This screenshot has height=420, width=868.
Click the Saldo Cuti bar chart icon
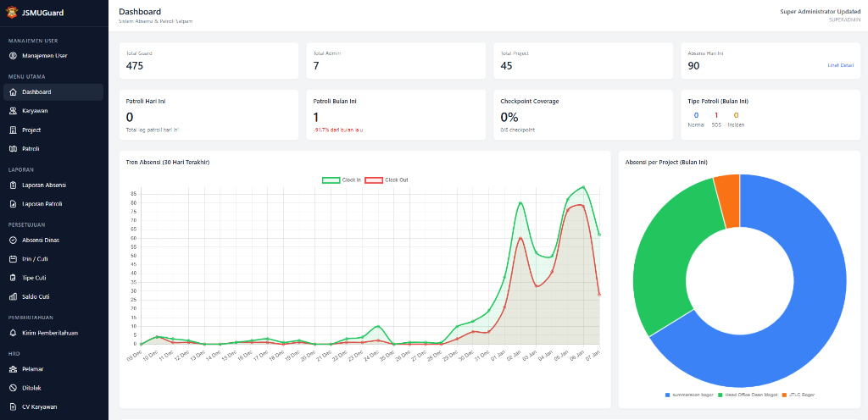click(x=13, y=296)
